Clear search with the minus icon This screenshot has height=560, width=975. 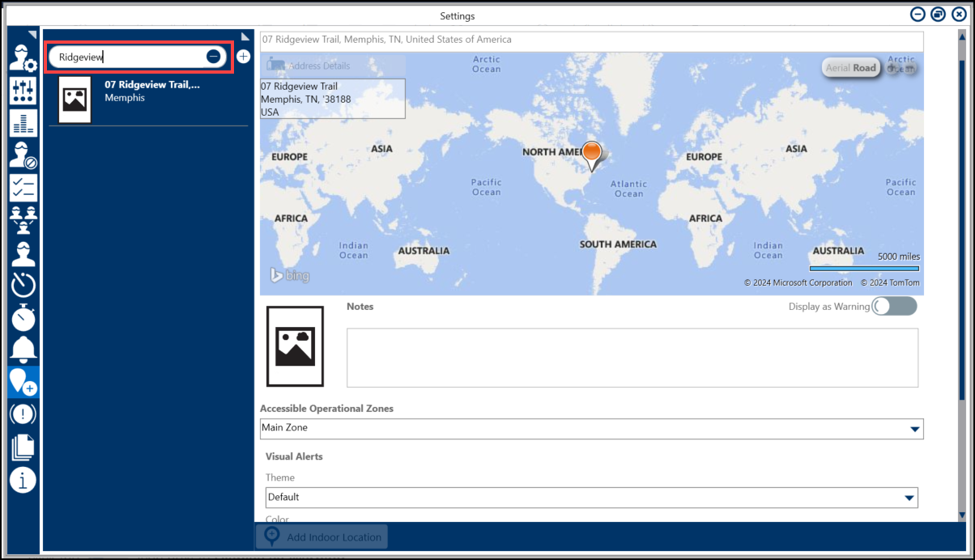pos(213,57)
